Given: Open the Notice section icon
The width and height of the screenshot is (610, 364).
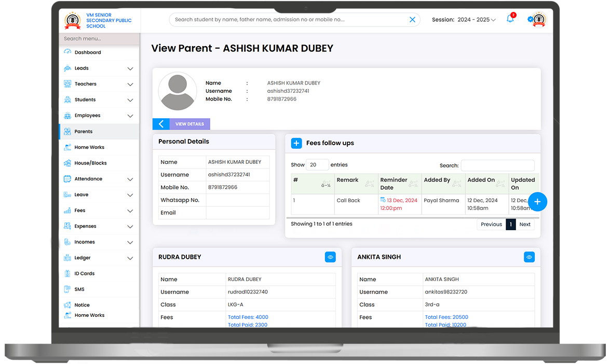Looking at the screenshot, I should (67, 304).
